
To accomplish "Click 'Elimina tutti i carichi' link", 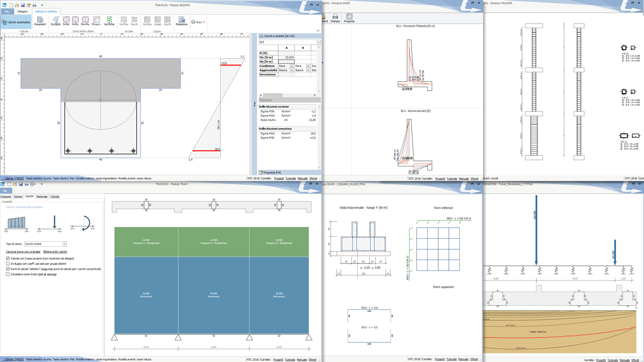I will [55, 251].
